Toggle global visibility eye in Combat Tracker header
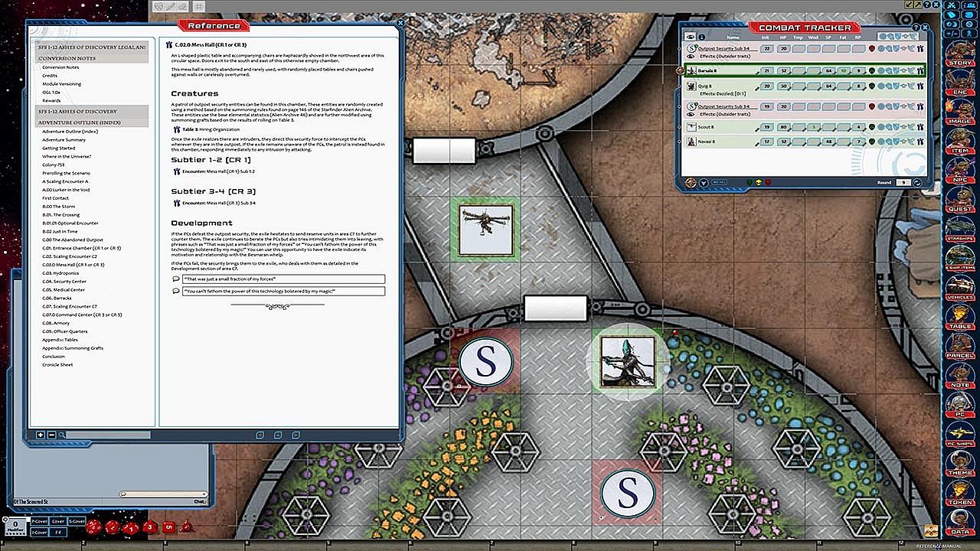This screenshot has height=551, width=980. 691,37
